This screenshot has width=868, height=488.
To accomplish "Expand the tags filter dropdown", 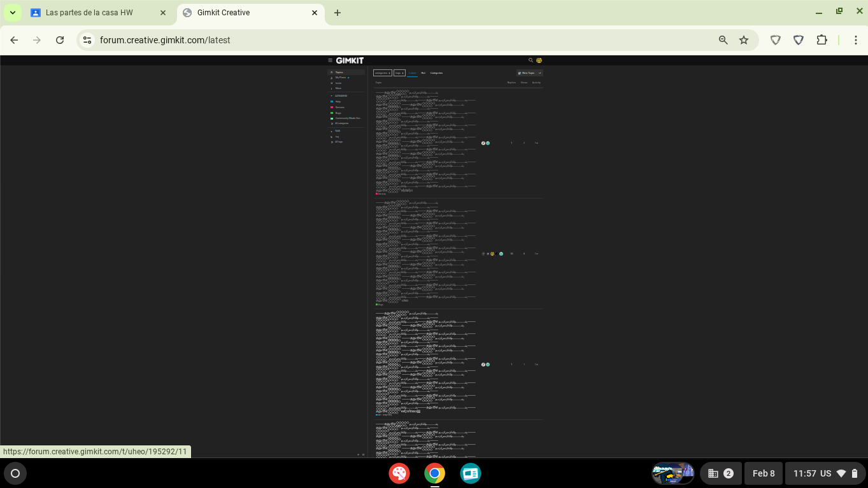I will (x=399, y=73).
